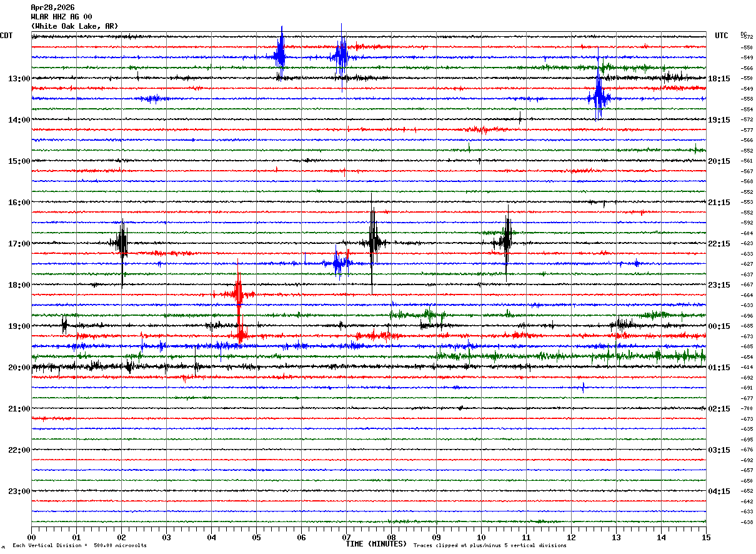Click the 23:00 CDT time marker

point(19,491)
